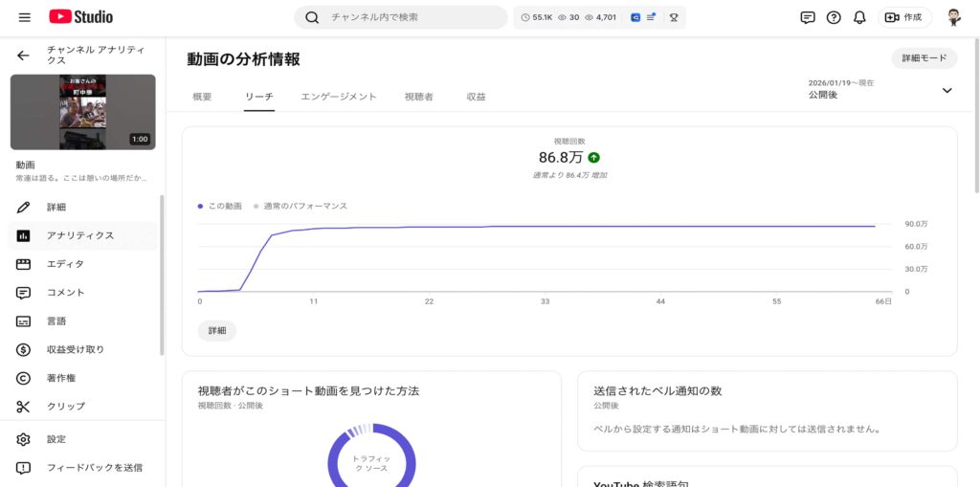Switch to the 視聴者 tab
Viewport: 980px width, 487px height.
click(x=419, y=97)
